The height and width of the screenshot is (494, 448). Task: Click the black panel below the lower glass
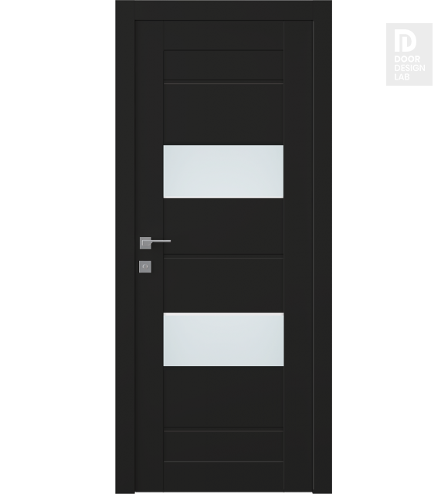pos(223,397)
